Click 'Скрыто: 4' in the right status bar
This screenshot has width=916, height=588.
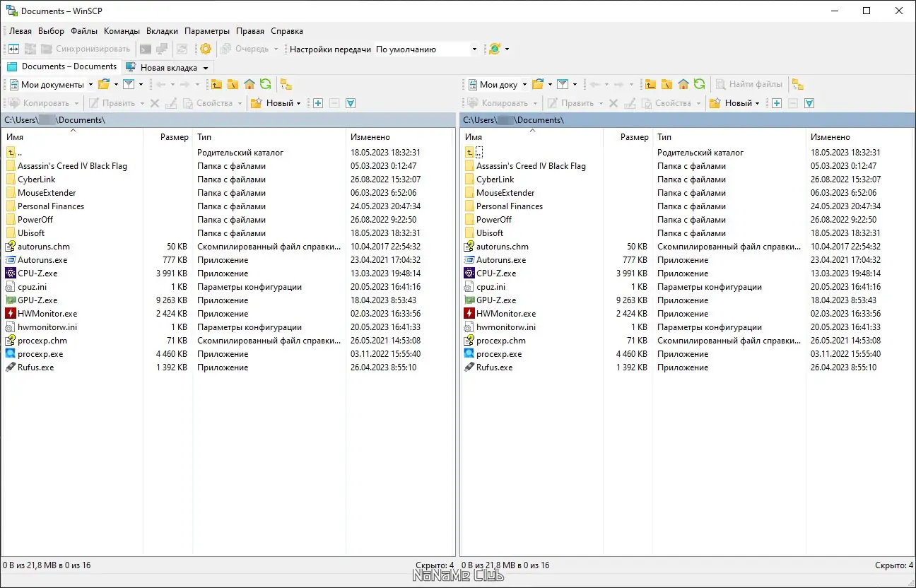point(894,565)
